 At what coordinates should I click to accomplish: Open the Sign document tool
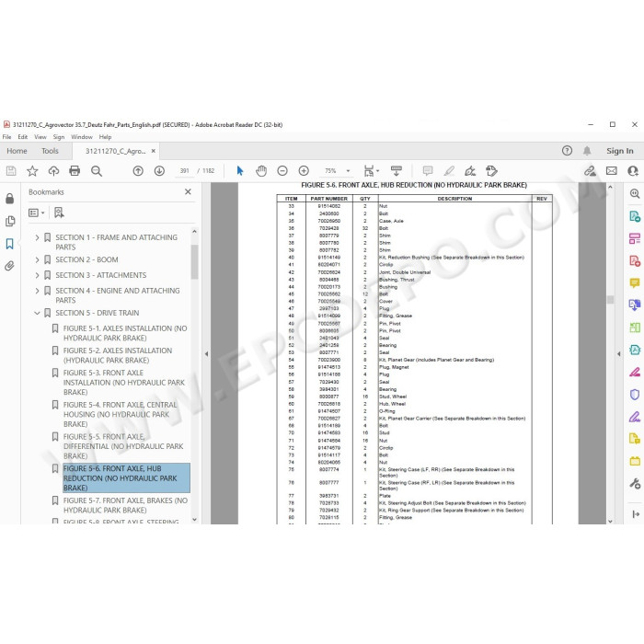470,171
